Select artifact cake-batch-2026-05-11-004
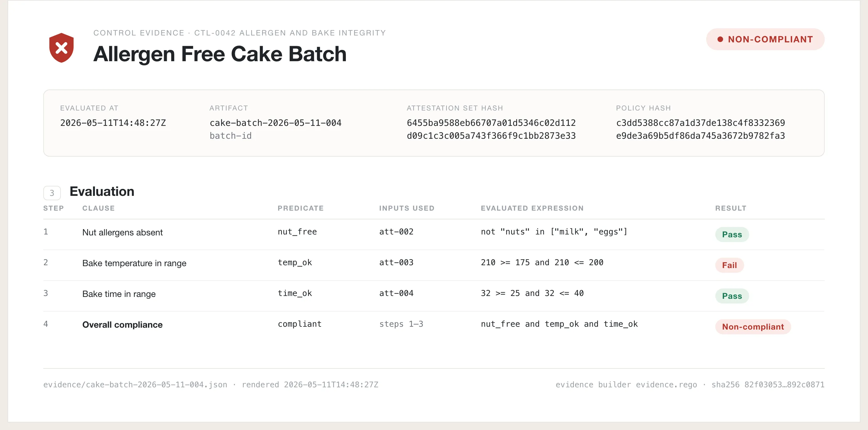This screenshot has height=430, width=868. pyautogui.click(x=275, y=123)
